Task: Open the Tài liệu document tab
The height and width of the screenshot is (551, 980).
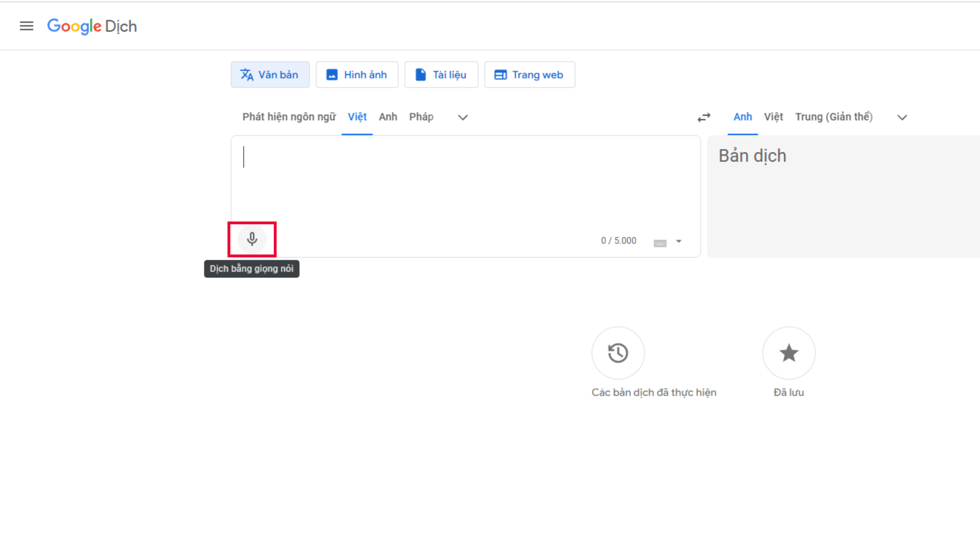Action: click(x=441, y=75)
